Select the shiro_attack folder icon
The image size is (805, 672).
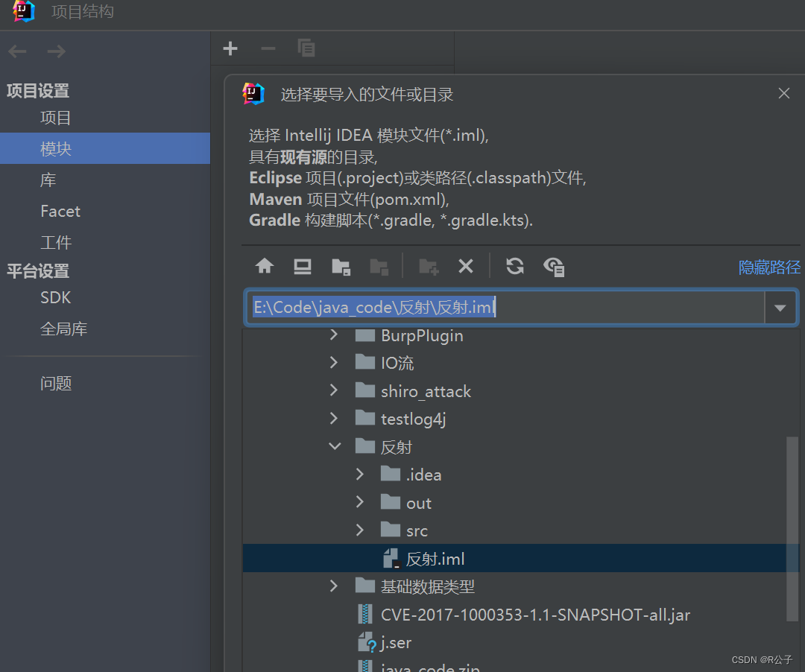coord(365,390)
